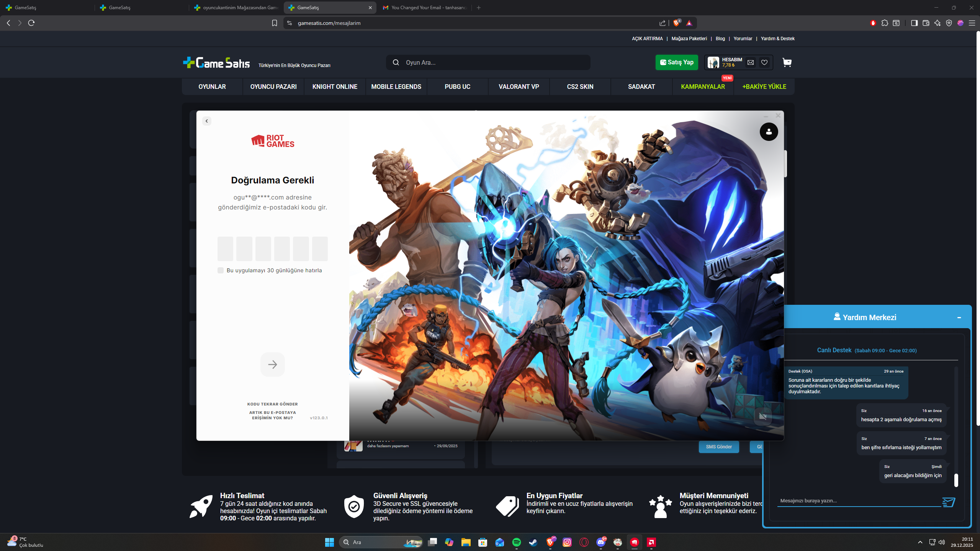Open Brave Rewards triangle icon
The width and height of the screenshot is (980, 551).
click(x=689, y=23)
